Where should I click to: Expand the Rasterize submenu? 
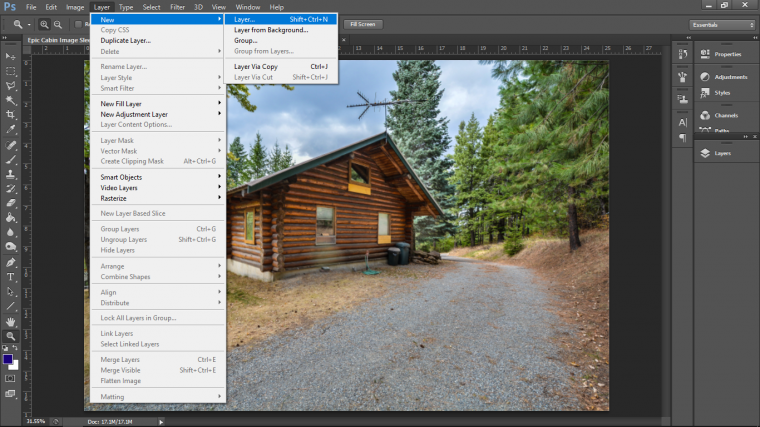(x=158, y=199)
